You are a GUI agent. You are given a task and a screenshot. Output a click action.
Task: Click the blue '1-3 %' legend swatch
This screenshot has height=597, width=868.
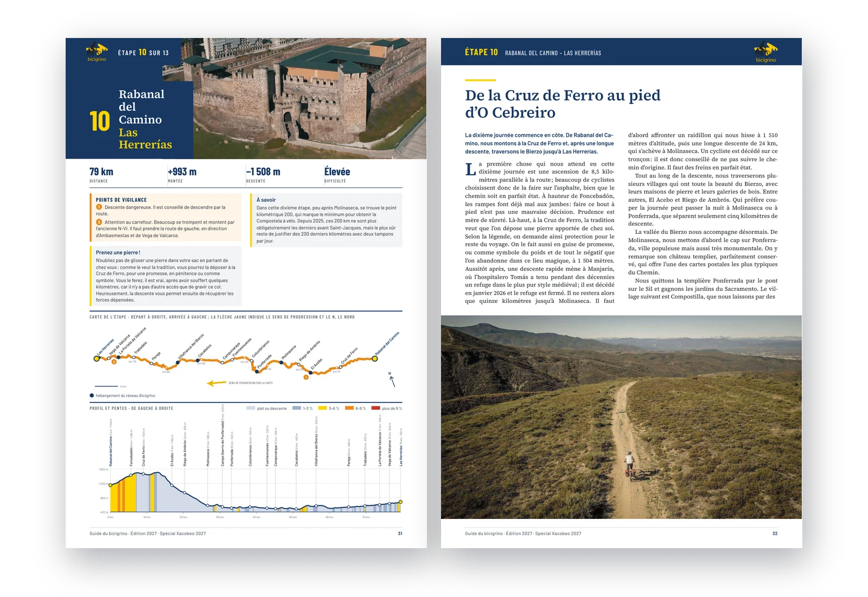297,408
